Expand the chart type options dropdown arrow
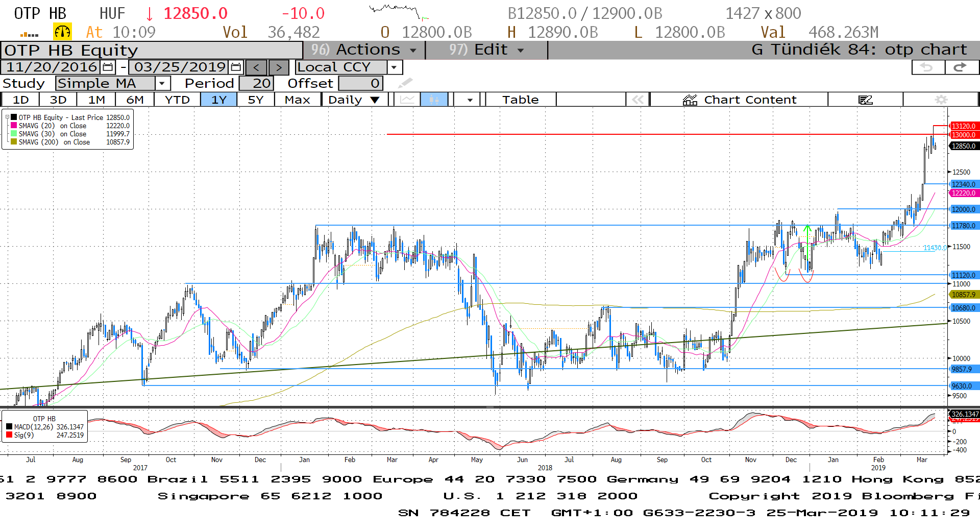The height and width of the screenshot is (531, 980). [x=470, y=100]
